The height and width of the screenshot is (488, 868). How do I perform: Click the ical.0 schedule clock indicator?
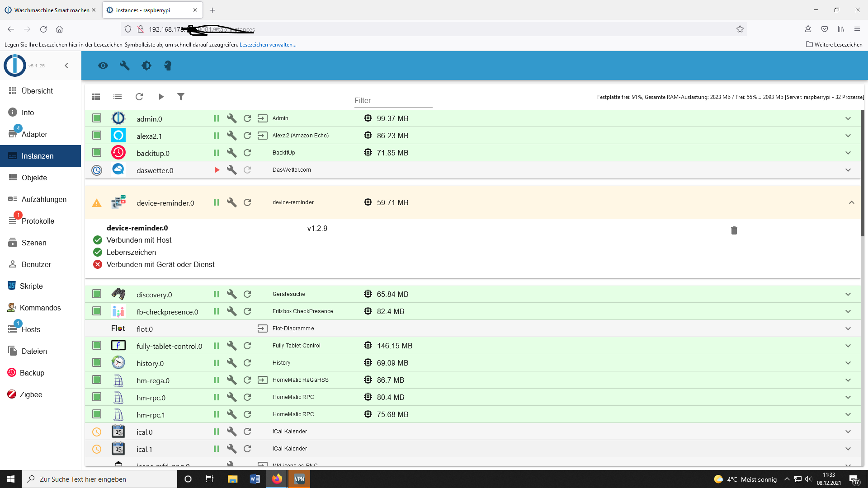click(x=97, y=432)
